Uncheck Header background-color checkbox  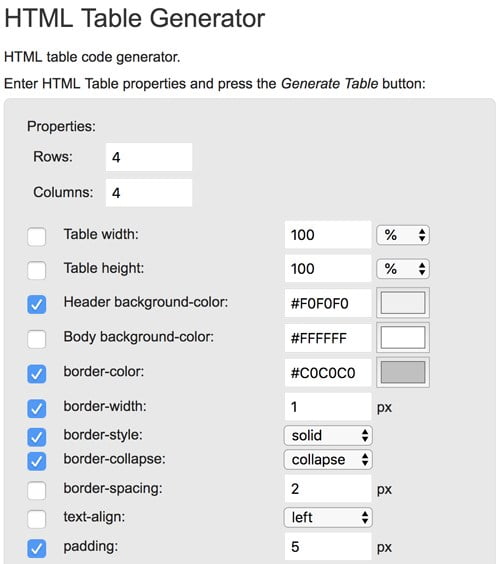click(37, 304)
